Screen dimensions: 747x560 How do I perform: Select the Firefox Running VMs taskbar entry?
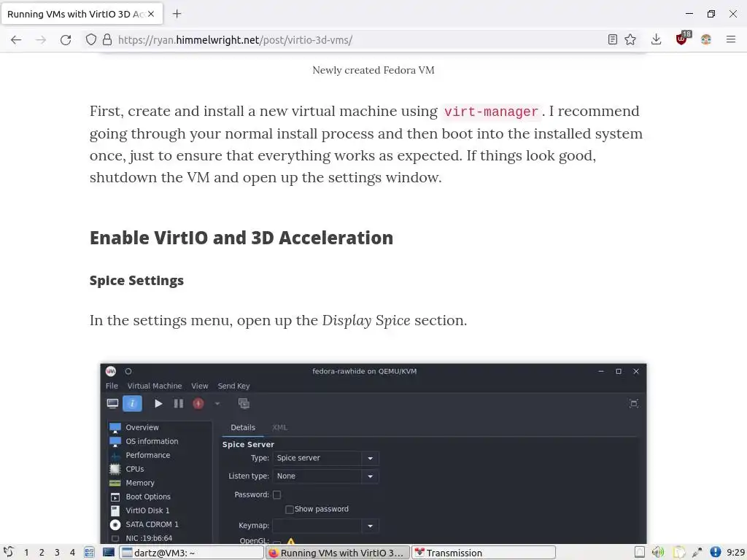[x=337, y=553]
